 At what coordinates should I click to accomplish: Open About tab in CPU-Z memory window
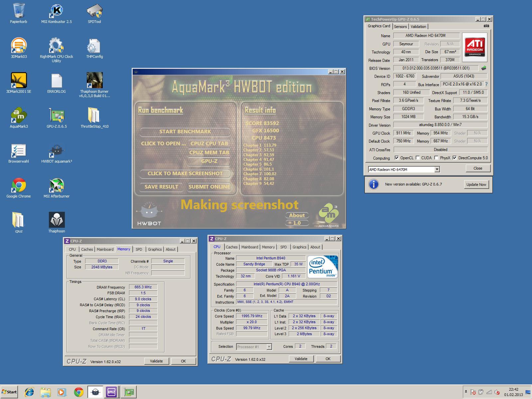[171, 249]
